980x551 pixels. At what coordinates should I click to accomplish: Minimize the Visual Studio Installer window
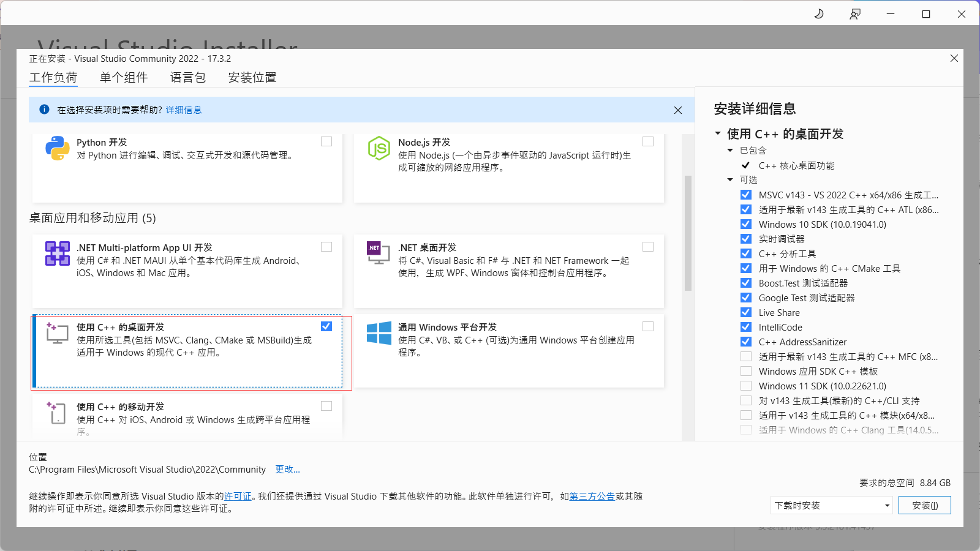pyautogui.click(x=891, y=13)
